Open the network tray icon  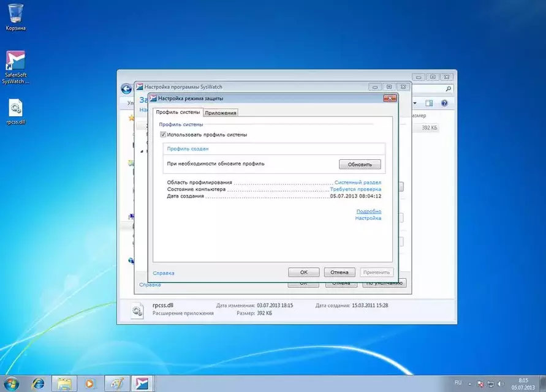coord(491,384)
